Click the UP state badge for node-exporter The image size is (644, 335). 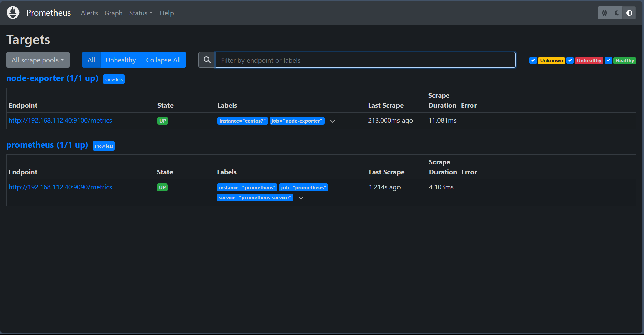(x=163, y=121)
